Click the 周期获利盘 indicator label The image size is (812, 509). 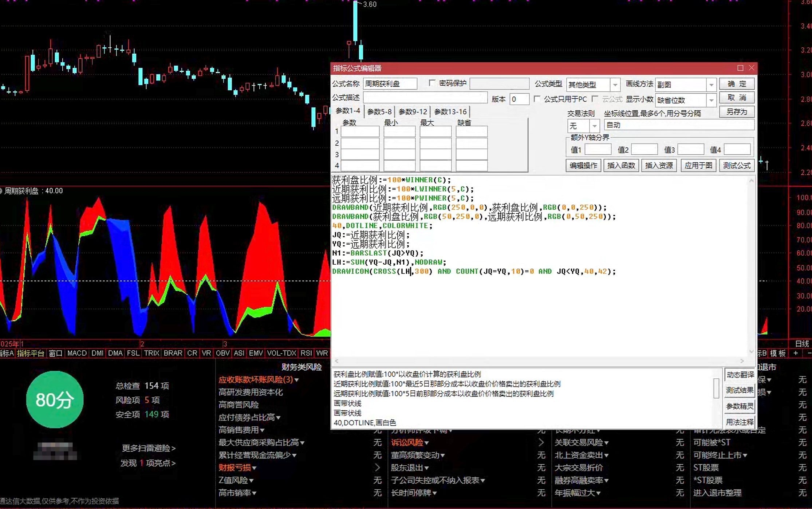[21, 191]
